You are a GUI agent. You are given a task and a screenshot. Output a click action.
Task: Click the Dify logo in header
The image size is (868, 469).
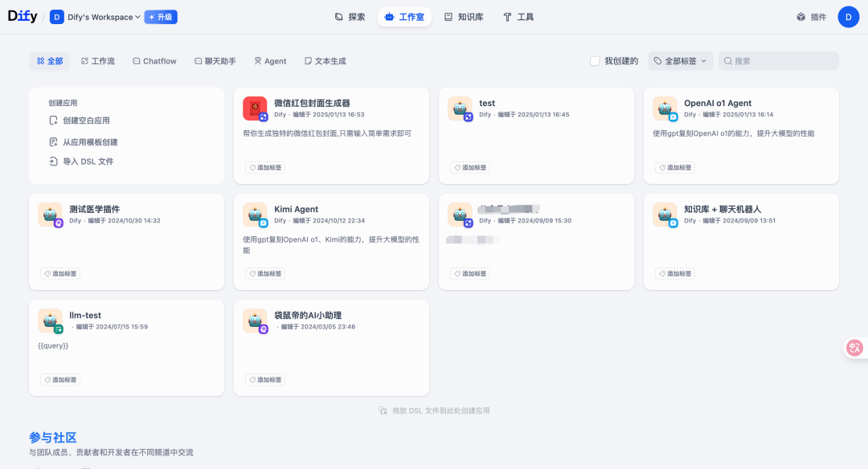[23, 16]
